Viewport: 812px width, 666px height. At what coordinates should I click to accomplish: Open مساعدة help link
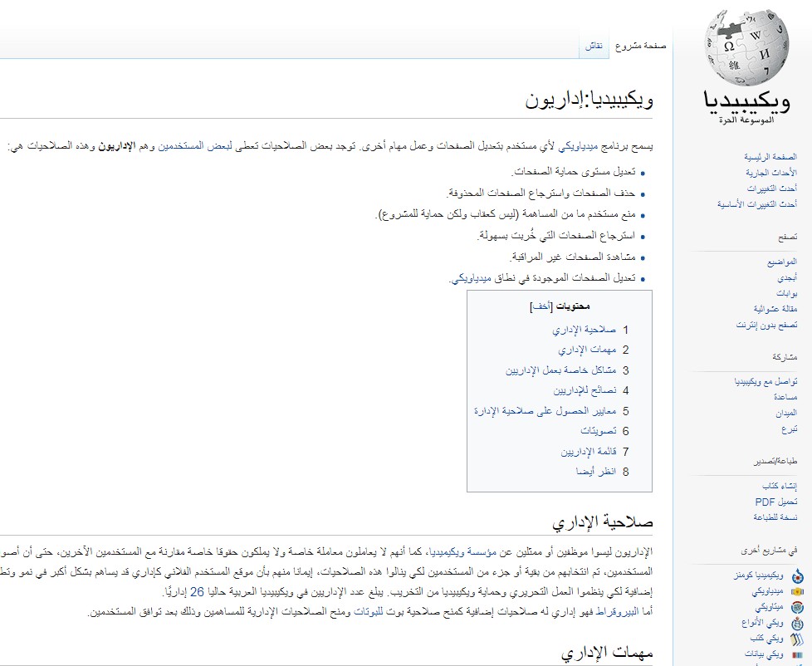(x=785, y=397)
